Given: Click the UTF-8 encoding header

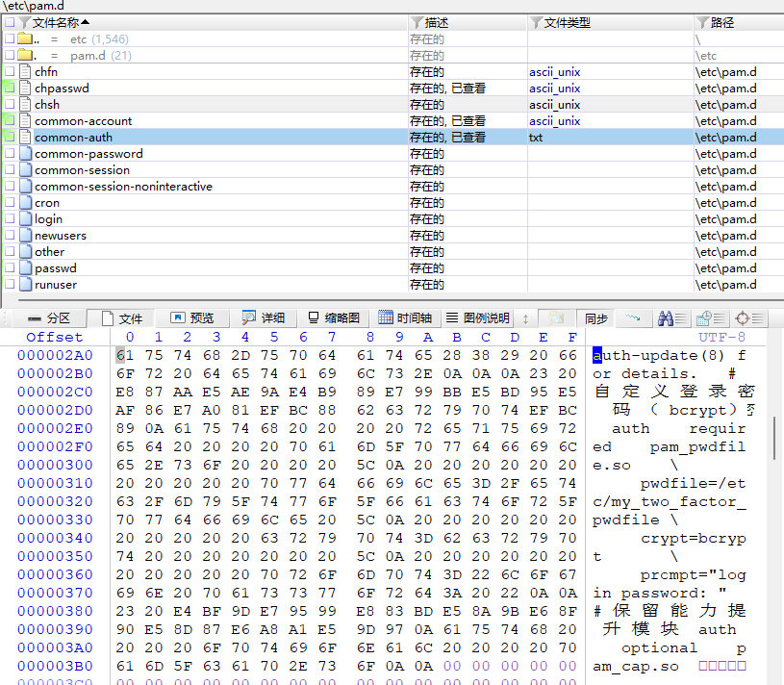Looking at the screenshot, I should 721,337.
